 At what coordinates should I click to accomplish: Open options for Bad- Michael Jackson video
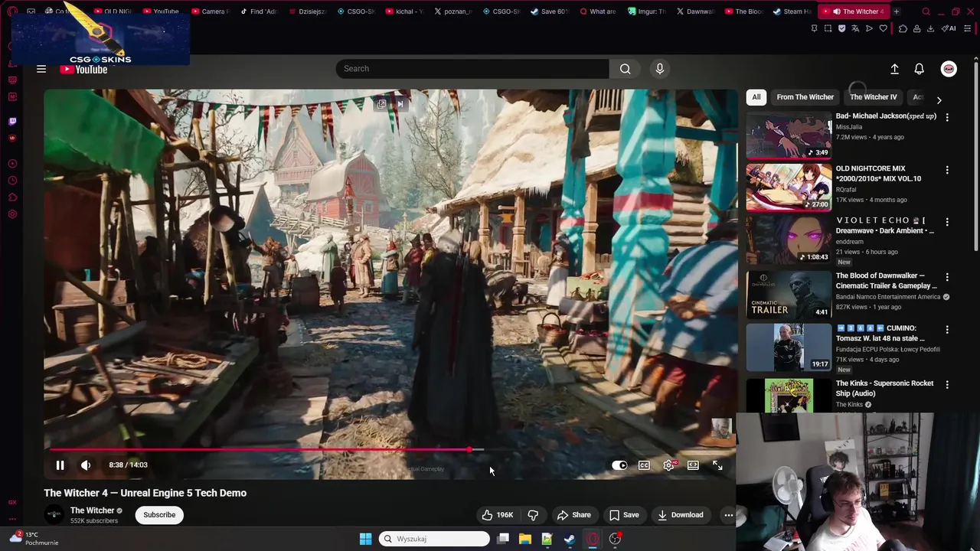947,117
